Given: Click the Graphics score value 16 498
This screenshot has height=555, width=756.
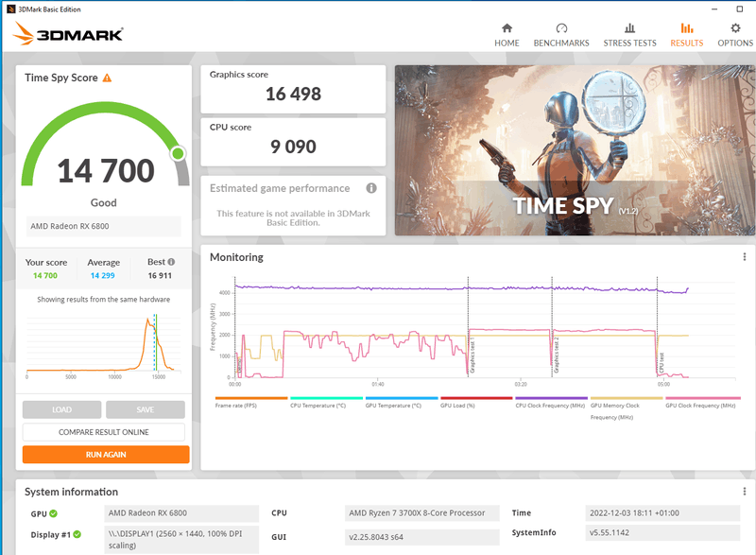Looking at the screenshot, I should tap(293, 94).
